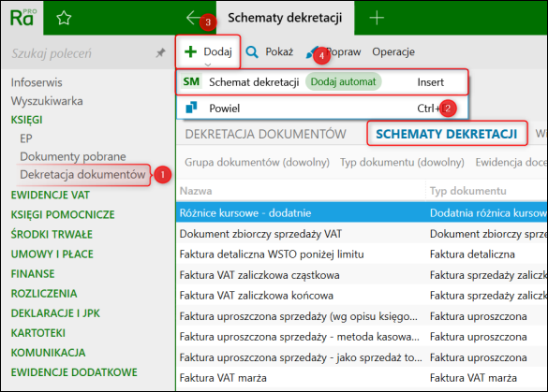Open favorites with the star icon

click(64, 18)
